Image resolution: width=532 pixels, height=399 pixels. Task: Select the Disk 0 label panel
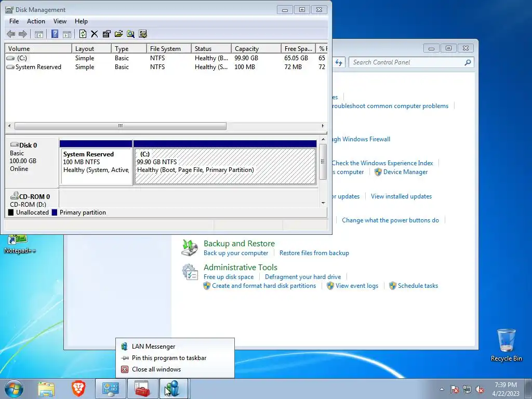tap(32, 162)
